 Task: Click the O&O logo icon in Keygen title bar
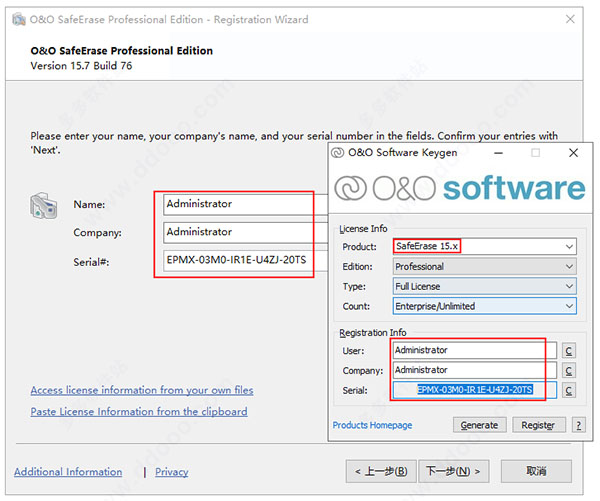pyautogui.click(x=338, y=153)
